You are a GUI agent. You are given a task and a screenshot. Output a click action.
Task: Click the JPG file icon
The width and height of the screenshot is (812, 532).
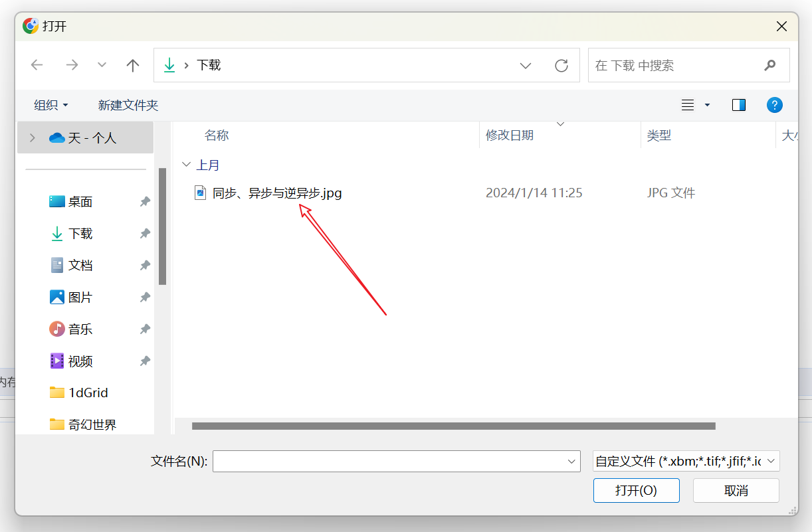coord(200,193)
